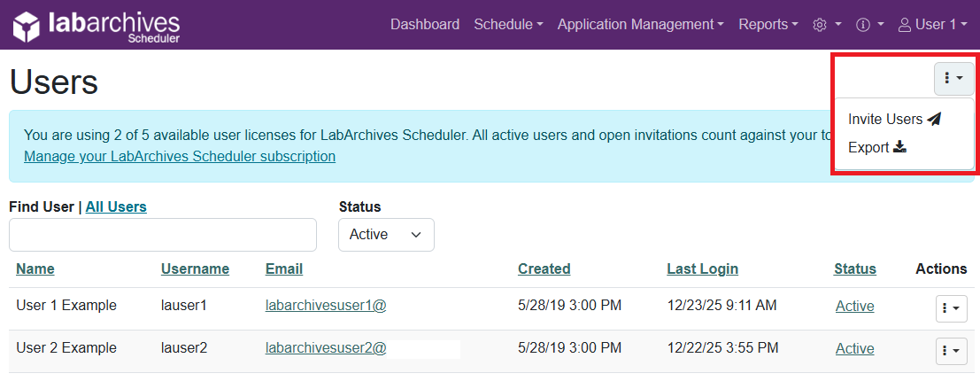Open the labarchivesuser1@ email link

point(326,306)
